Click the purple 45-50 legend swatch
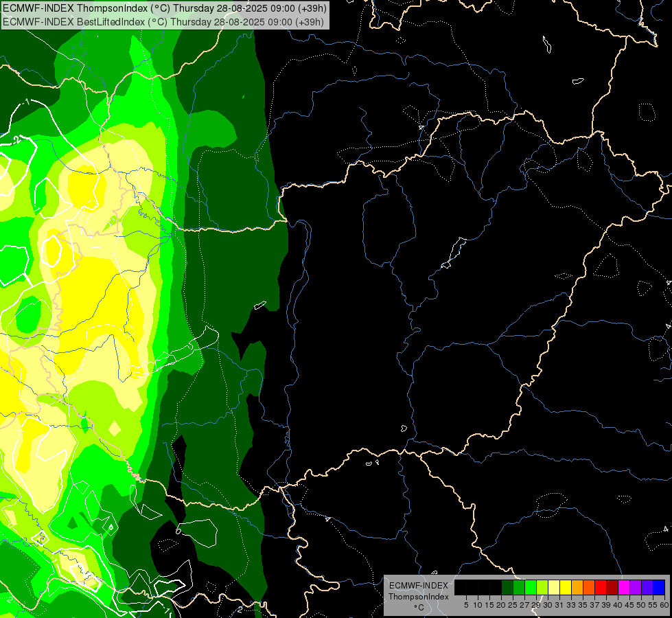672x618 pixels. [x=636, y=587]
